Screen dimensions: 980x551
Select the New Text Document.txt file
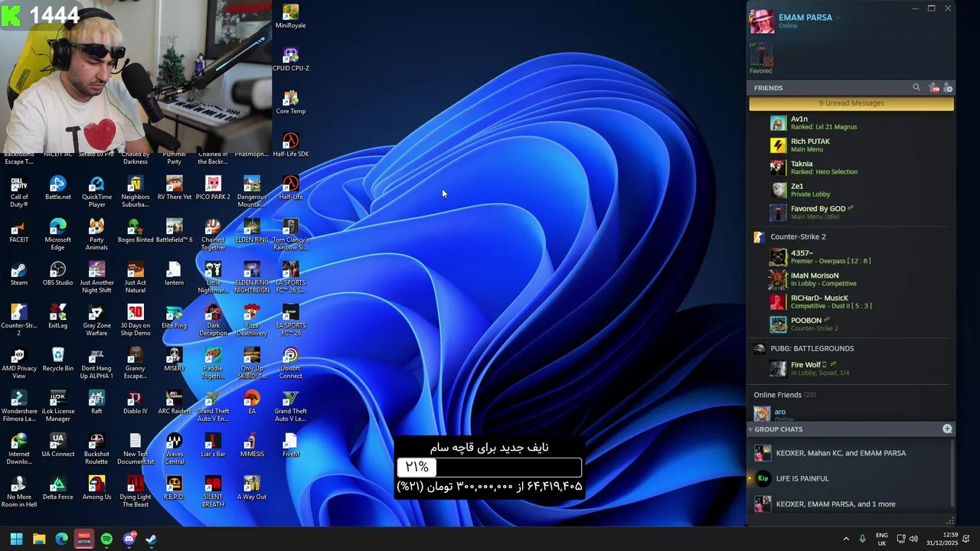(x=135, y=449)
